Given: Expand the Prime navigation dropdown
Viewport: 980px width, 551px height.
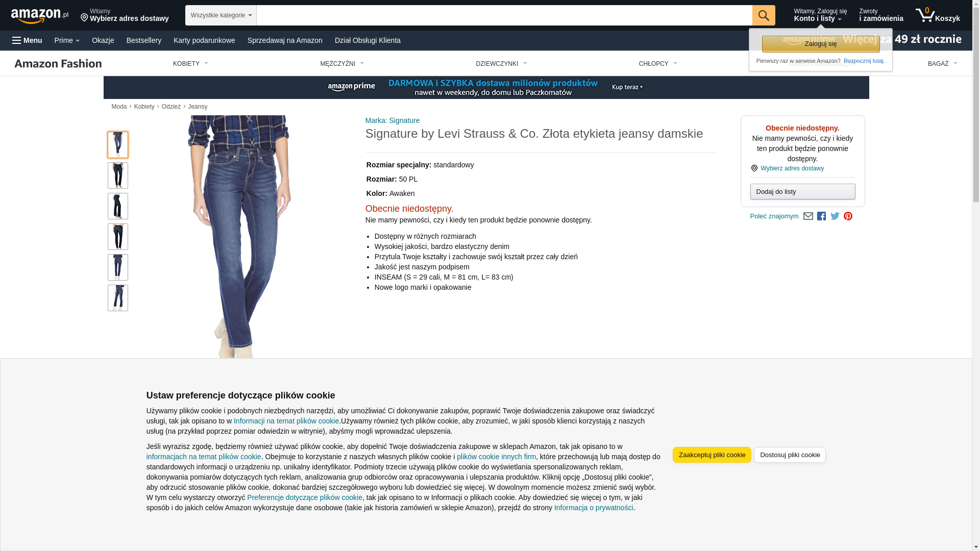Looking at the screenshot, I should pyautogui.click(x=67, y=40).
